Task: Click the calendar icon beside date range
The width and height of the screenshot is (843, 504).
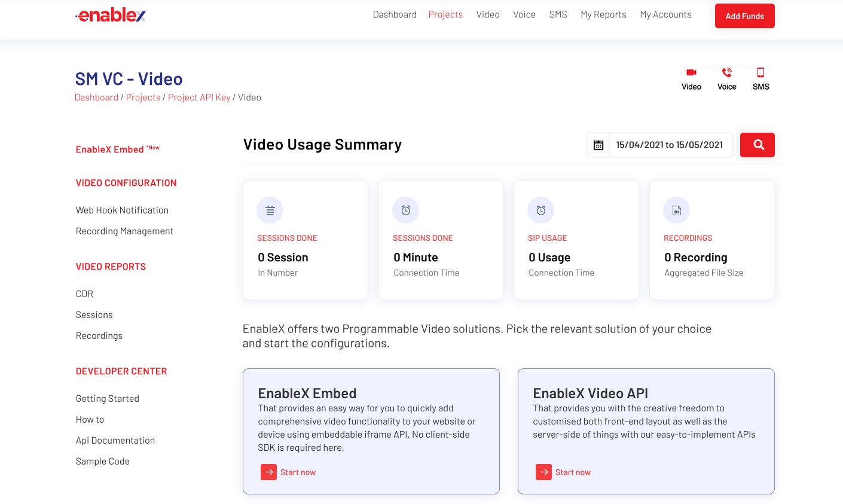Action: tap(598, 145)
